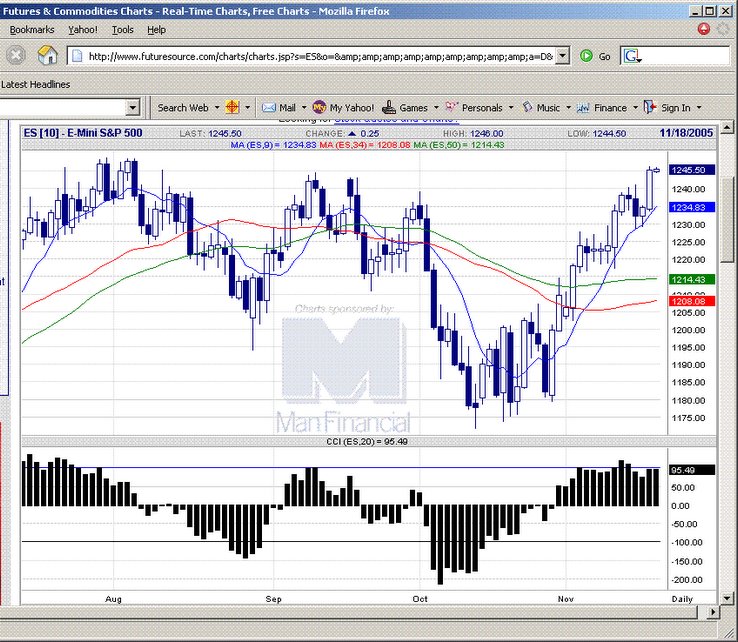Click the ES [10] - E-Mini S&P 500 title
738x642 pixels.
[83, 133]
